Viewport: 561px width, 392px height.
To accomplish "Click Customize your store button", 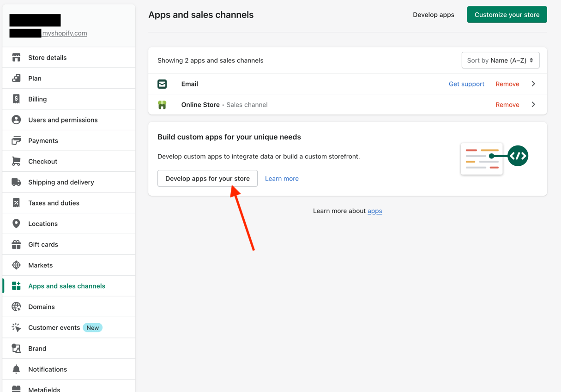I will (507, 15).
